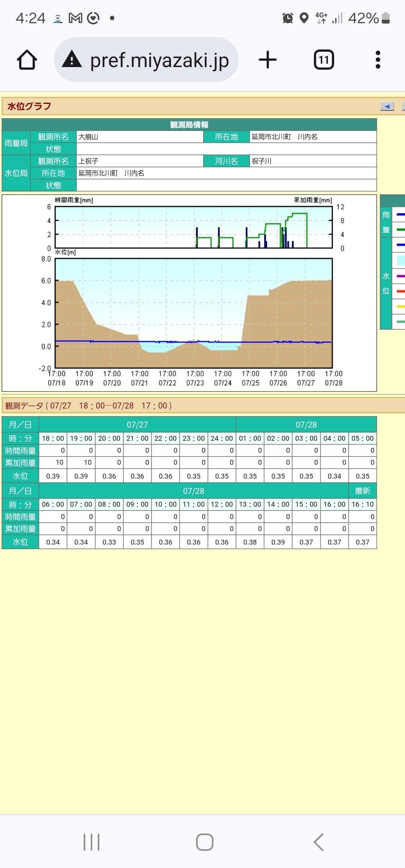The image size is (405, 868).
Task: Click the 07/27 date header in table
Action: (137, 425)
